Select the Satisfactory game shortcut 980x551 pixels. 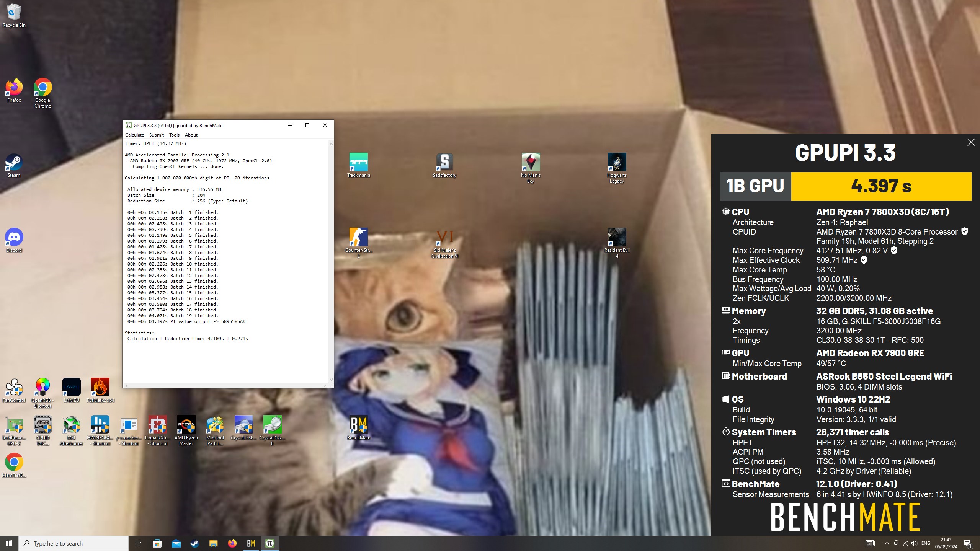pos(444,166)
